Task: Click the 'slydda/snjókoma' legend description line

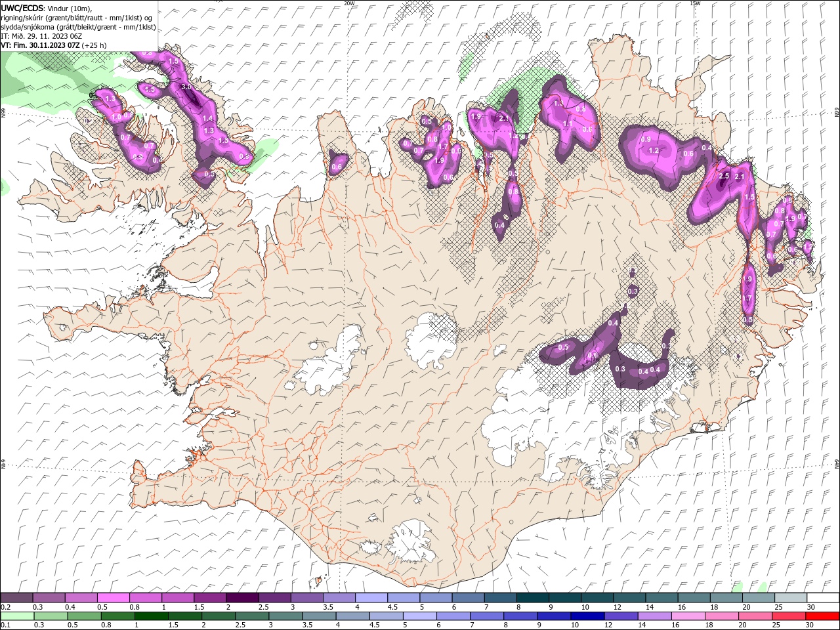Action: click(78, 27)
